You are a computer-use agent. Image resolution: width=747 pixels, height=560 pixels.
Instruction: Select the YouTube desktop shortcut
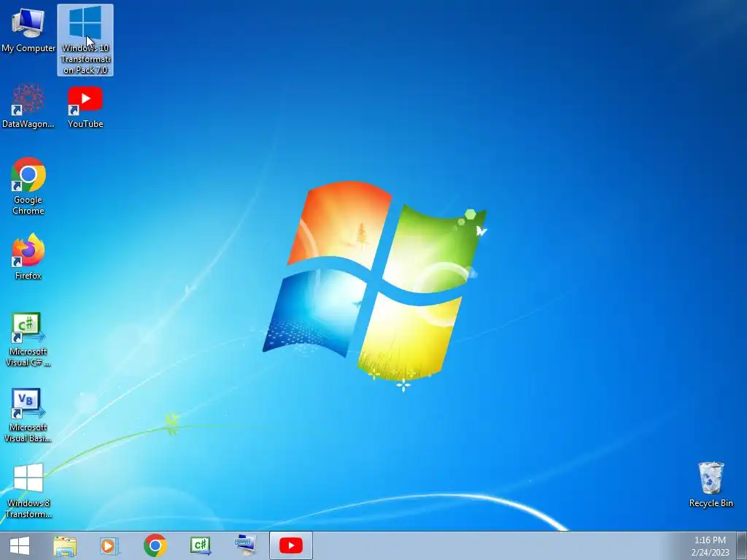[x=85, y=106]
